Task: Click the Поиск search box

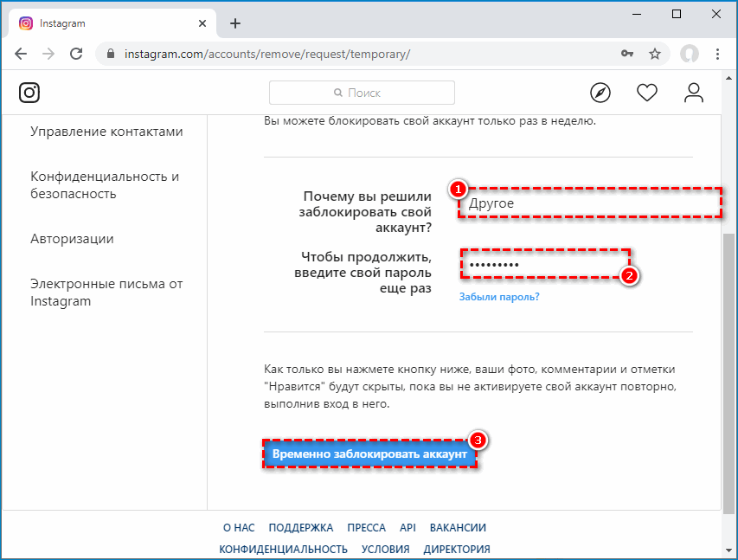Action: tap(362, 93)
